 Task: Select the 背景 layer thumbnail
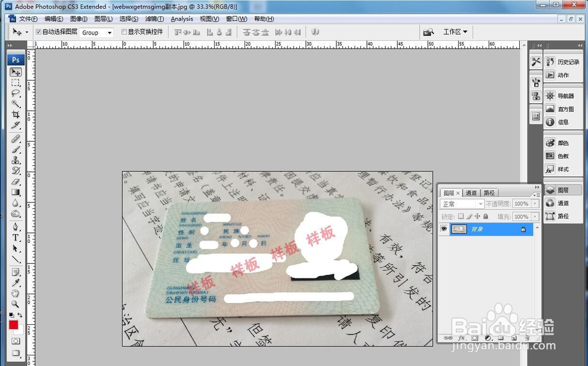(459, 229)
